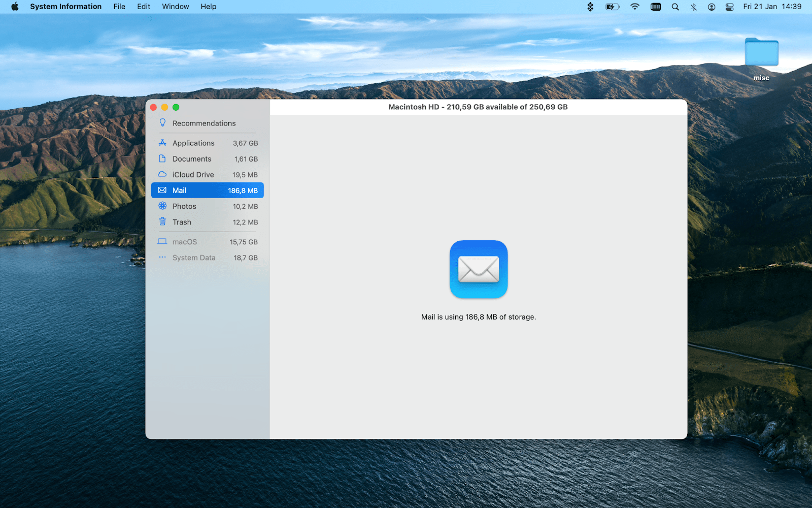Select Photos storage category
Viewport: 812px width, 508px height.
click(208, 206)
